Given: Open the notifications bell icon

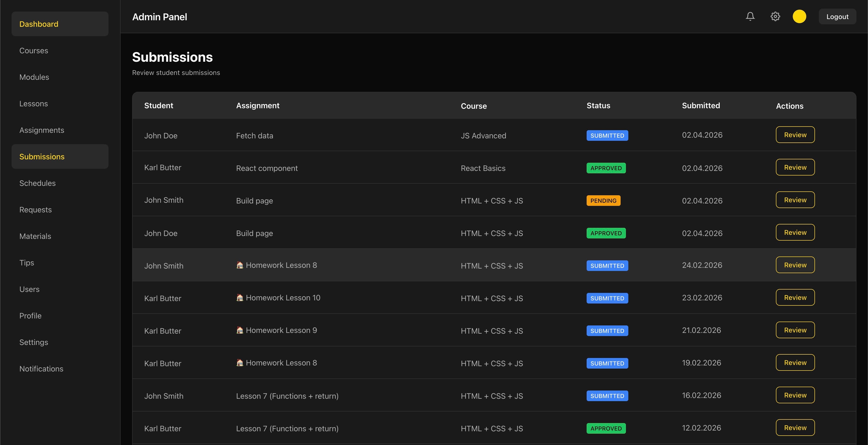Looking at the screenshot, I should tap(750, 16).
